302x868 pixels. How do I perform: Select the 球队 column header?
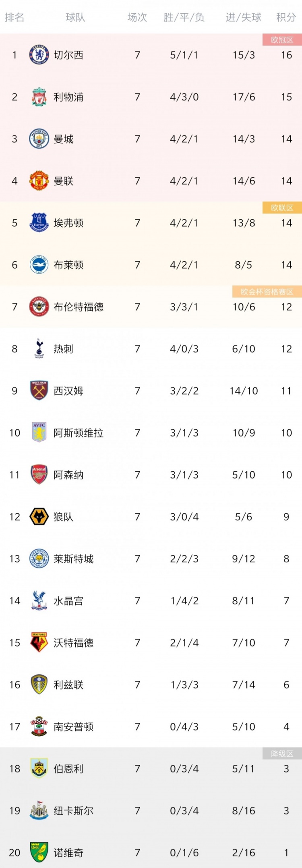[75, 17]
